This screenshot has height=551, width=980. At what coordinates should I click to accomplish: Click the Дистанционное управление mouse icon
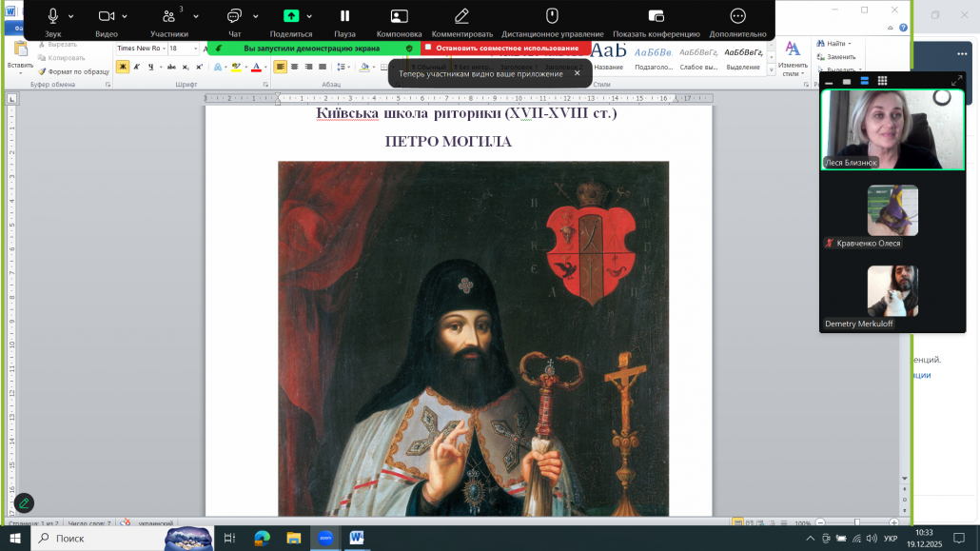pos(552,16)
